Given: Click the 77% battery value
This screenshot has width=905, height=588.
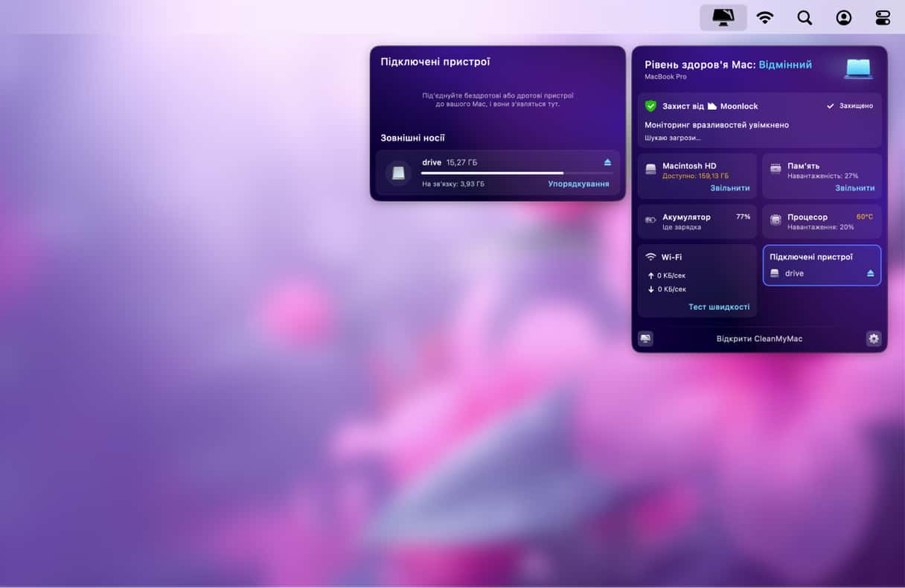Looking at the screenshot, I should (743, 217).
